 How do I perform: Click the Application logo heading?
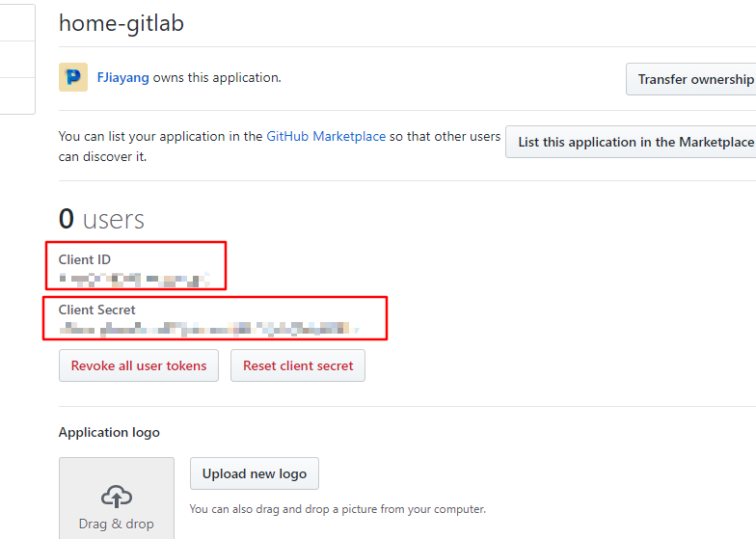[109, 432]
